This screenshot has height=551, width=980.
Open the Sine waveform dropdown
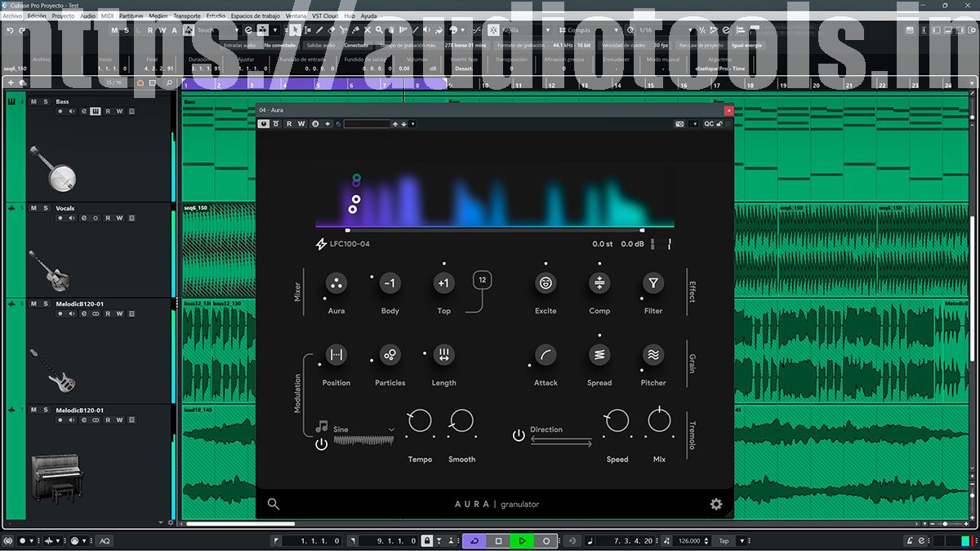364,429
